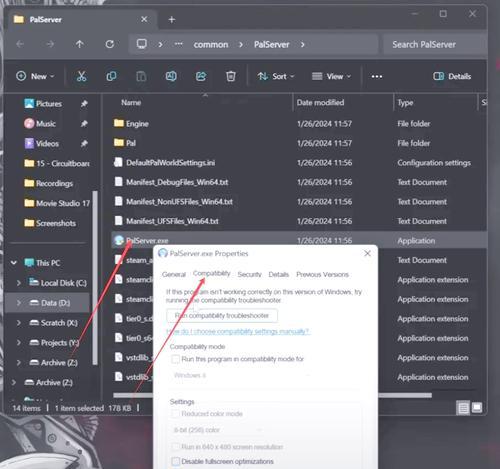Viewport: 500px width, 469px height.
Task: Switch to Compatibility tab in Properties
Action: (x=212, y=274)
